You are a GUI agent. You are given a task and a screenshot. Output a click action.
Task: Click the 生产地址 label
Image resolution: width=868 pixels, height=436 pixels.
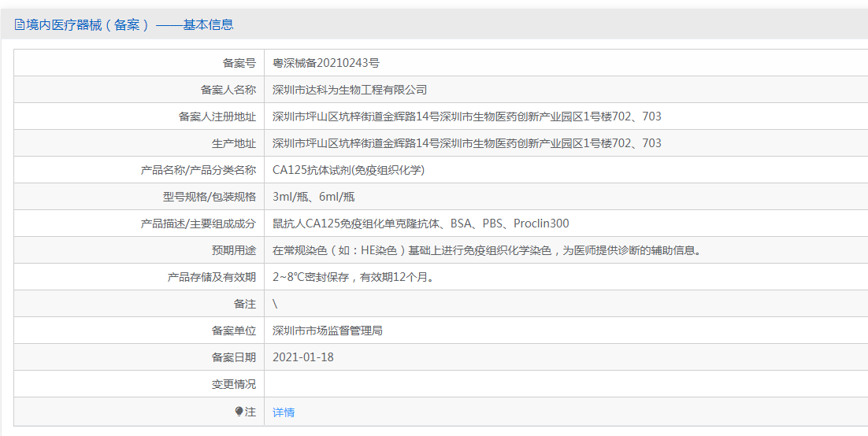coord(234,143)
